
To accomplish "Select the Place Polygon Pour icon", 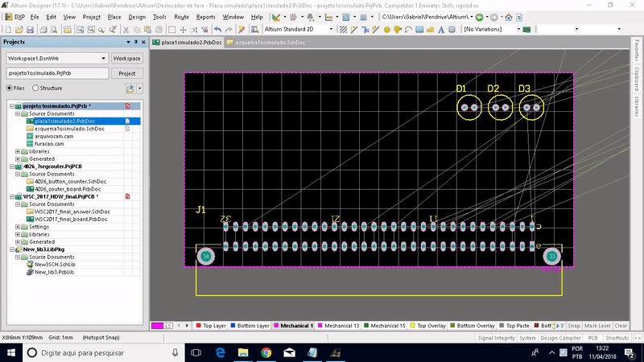I will 430,30.
